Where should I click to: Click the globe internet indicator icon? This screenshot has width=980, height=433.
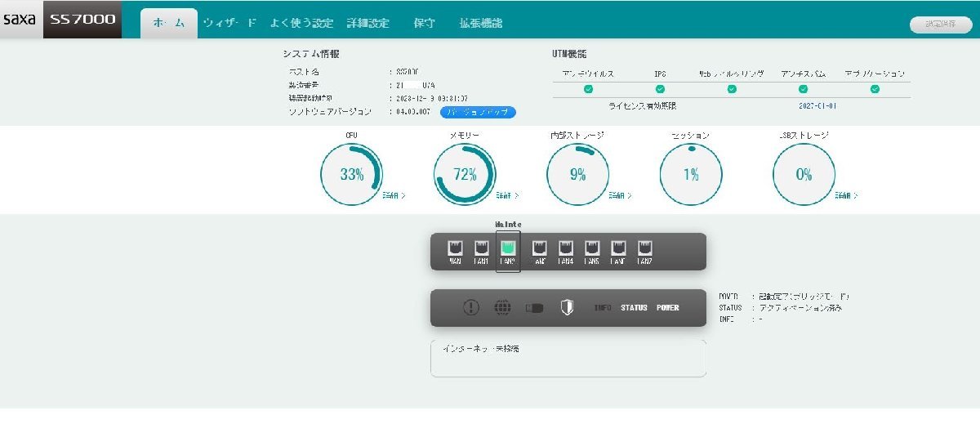coord(502,307)
